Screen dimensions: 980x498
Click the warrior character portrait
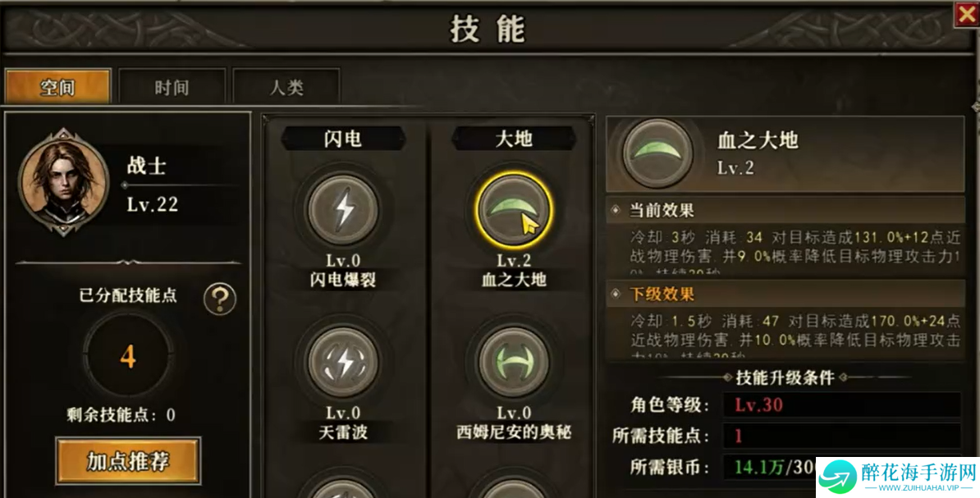coord(63,182)
